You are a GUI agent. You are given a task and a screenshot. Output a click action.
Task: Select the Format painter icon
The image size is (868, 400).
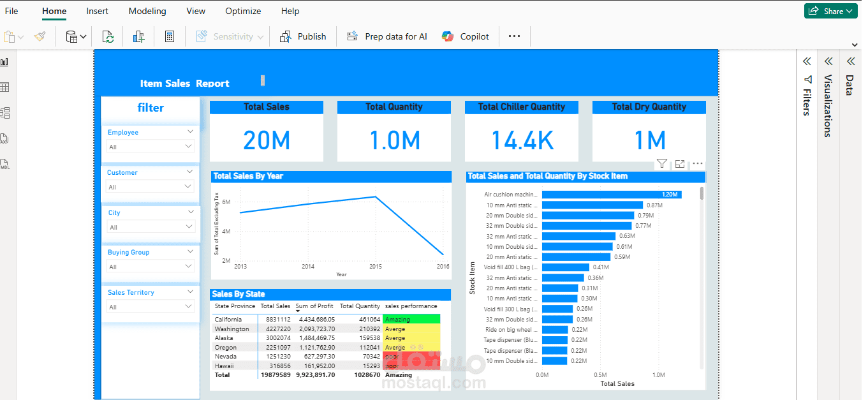coord(40,37)
